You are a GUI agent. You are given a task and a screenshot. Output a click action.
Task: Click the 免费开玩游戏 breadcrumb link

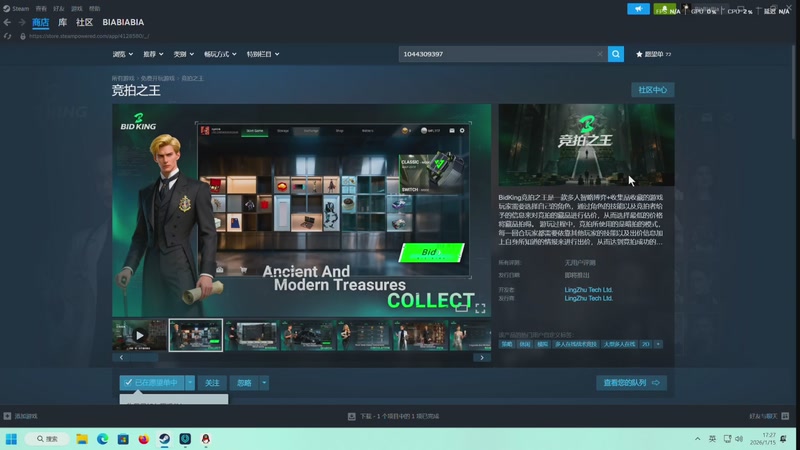pos(158,78)
